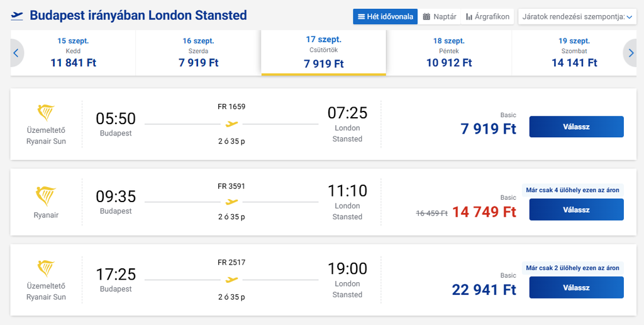Select the 16 szept. Szerda date tab
This screenshot has height=325, width=644.
[x=198, y=53]
